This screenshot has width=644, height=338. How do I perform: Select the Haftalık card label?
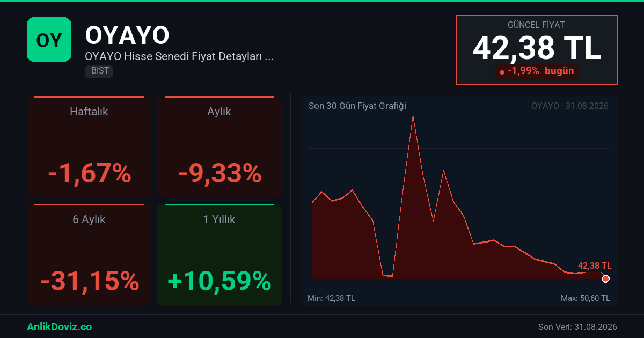89,112
